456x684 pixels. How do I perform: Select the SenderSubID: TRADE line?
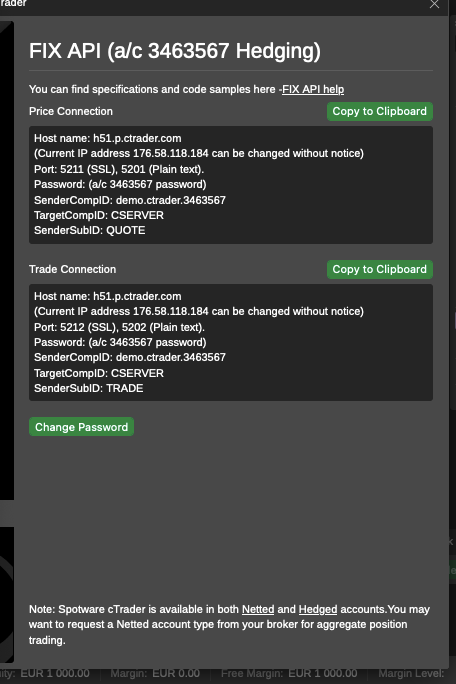[x=89, y=388]
